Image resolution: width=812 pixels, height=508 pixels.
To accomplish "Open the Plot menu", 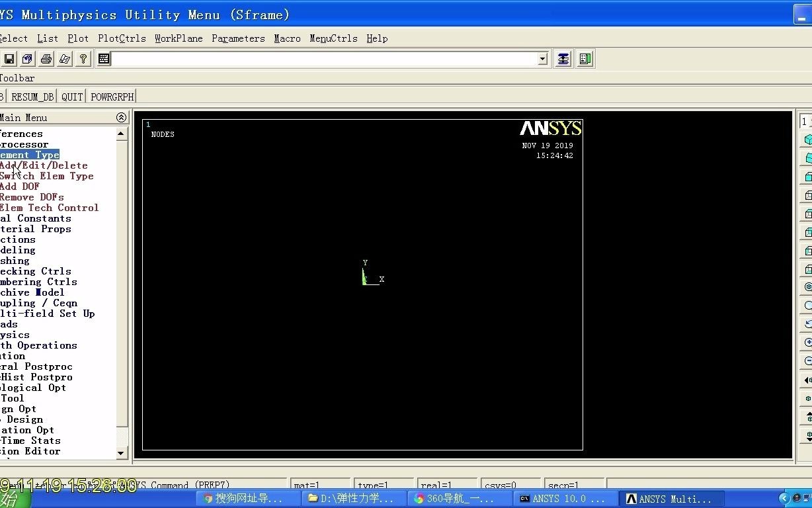I will coord(77,38).
